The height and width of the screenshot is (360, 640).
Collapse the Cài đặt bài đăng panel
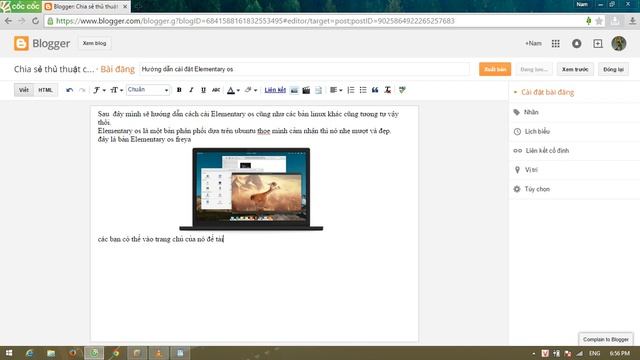(547, 92)
